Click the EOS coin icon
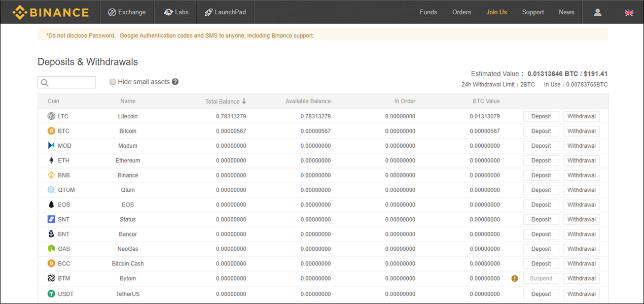The height and width of the screenshot is (304, 644). (x=51, y=205)
